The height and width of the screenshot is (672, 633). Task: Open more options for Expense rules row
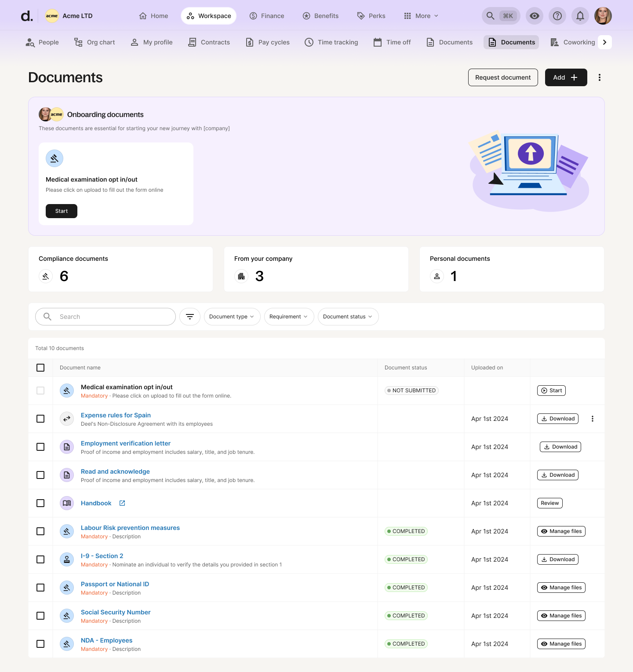pos(593,419)
